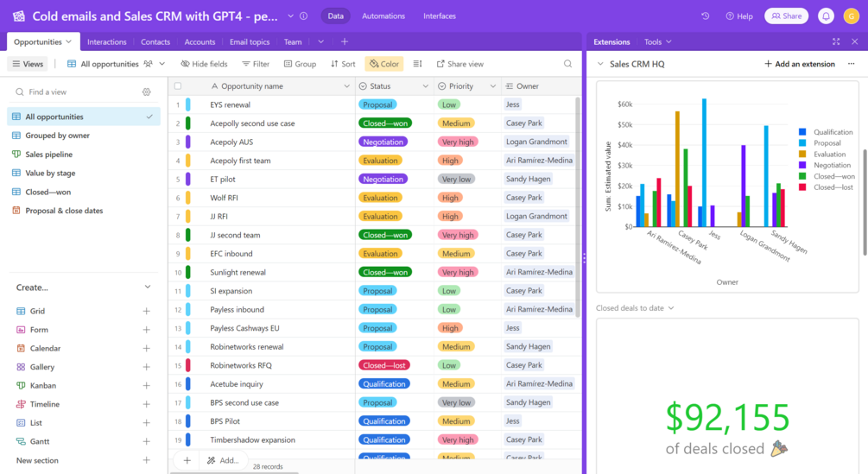Image resolution: width=868 pixels, height=474 pixels.
Task: Open view settings gear icon
Action: pyautogui.click(x=146, y=92)
